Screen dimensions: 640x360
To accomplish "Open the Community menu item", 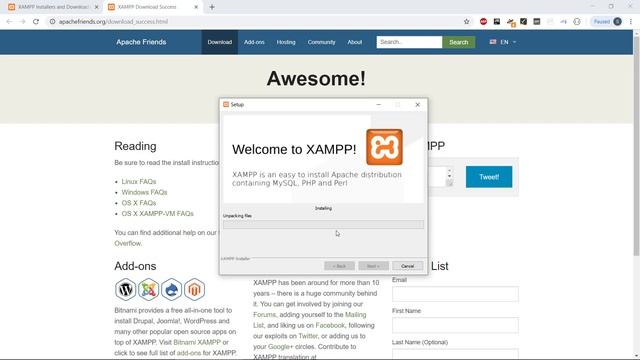I will coord(321,42).
